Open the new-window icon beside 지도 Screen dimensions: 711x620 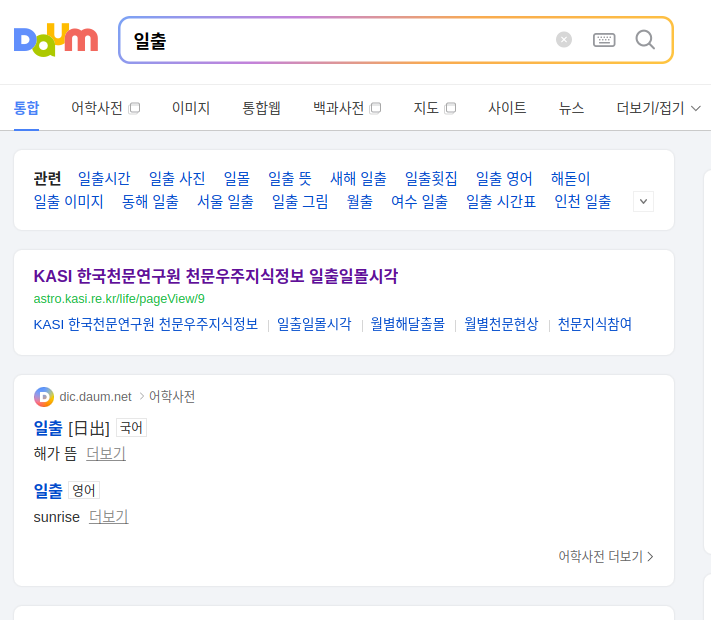[x=450, y=108]
